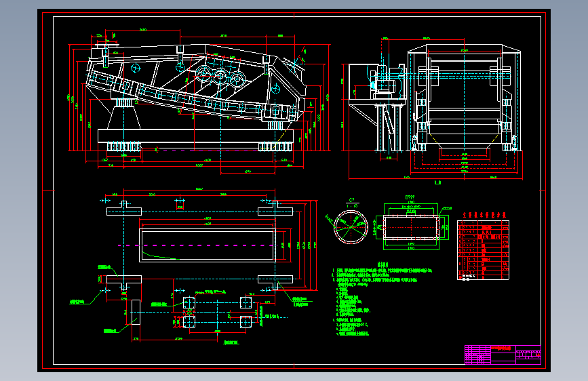Click the red technical parameters table
This screenshot has width=588, height=381.
(484, 250)
